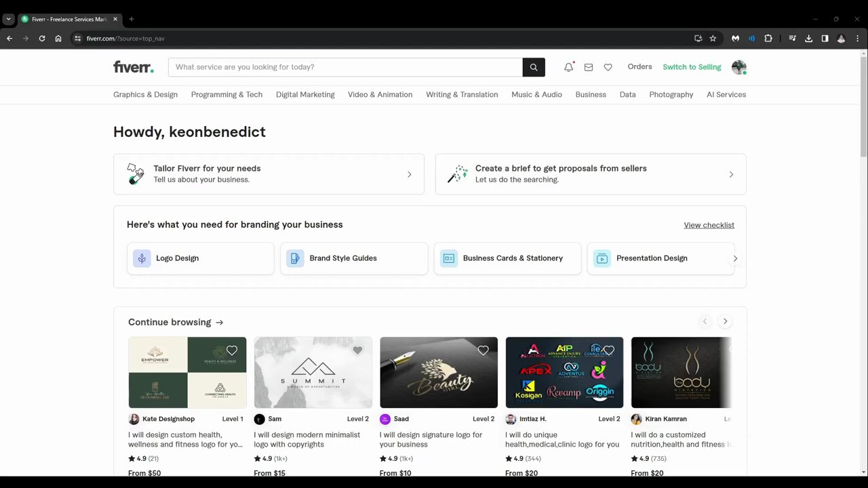Open AI Services category menu
868x488 pixels.
click(726, 95)
